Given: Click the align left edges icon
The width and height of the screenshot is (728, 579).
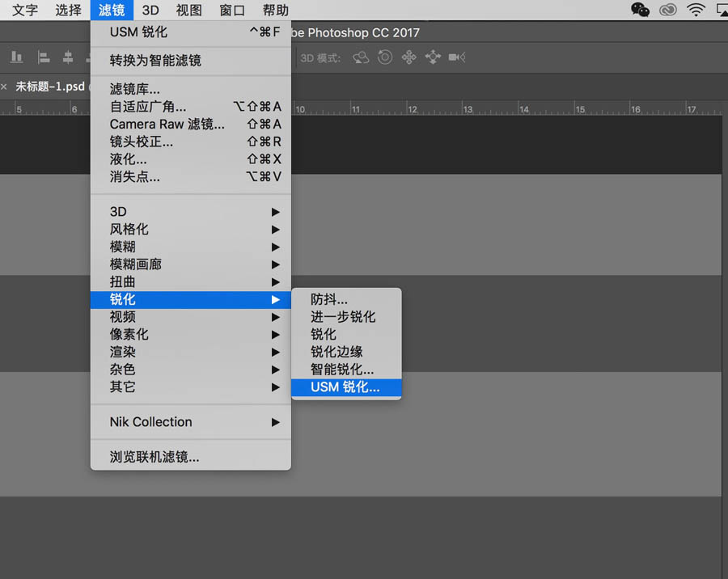Looking at the screenshot, I should pos(42,57).
